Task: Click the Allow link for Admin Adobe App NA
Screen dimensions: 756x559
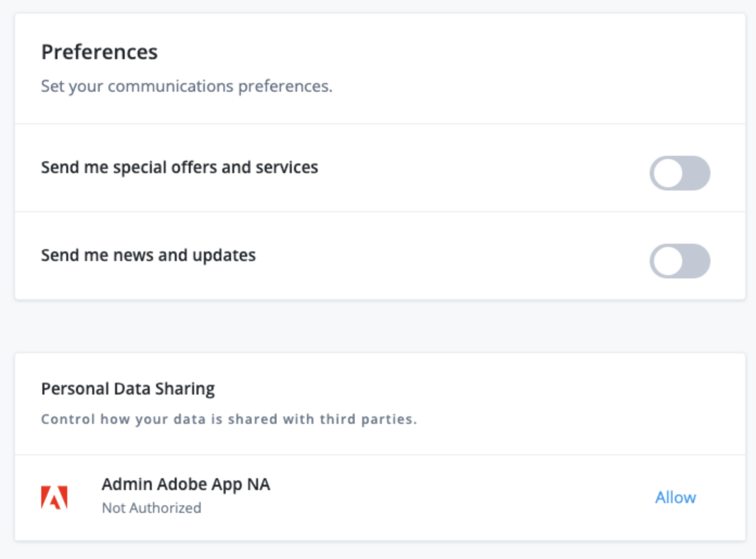Action: click(675, 497)
